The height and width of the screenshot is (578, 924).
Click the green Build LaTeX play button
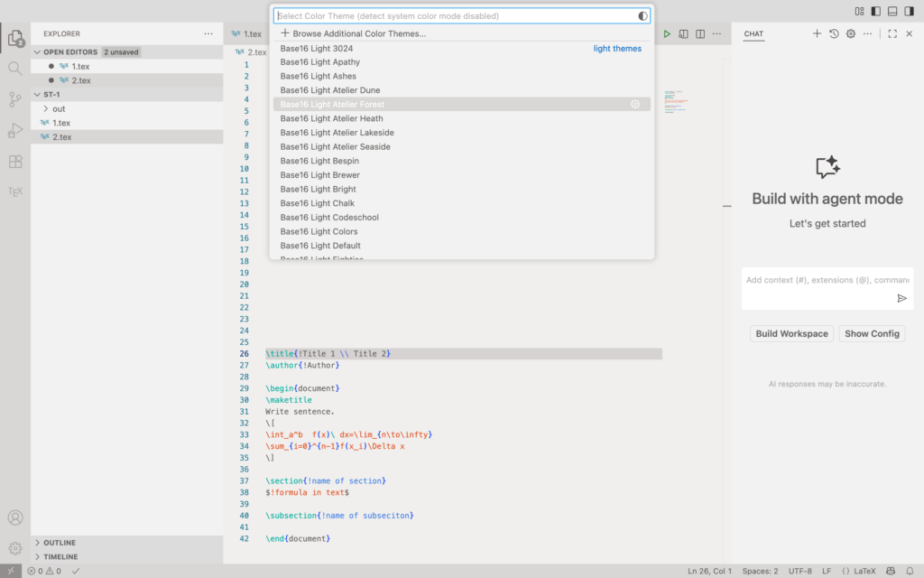[x=667, y=33]
